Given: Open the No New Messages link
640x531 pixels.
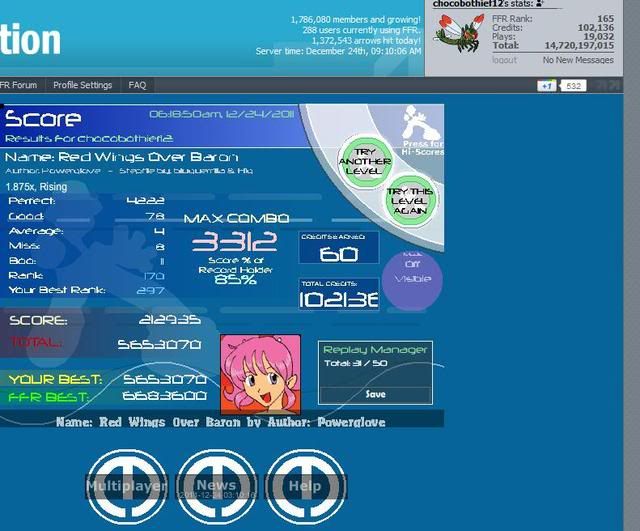Looking at the screenshot, I should (x=577, y=60).
